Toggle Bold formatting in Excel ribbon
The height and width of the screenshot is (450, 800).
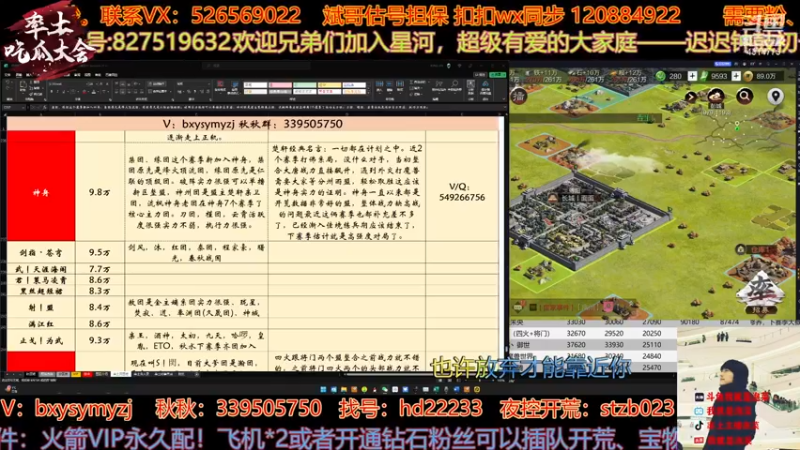tap(52, 92)
